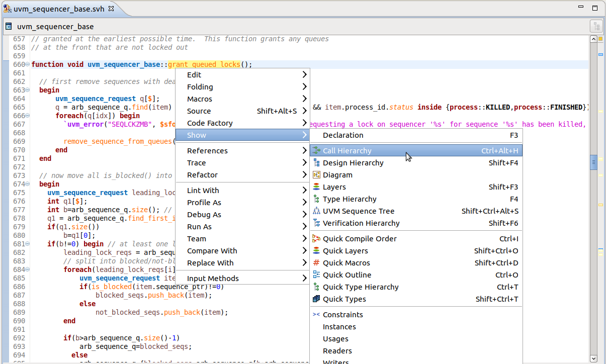The height and width of the screenshot is (364, 606).
Task: Expand the Lint With submenu chevron
Action: tap(305, 190)
